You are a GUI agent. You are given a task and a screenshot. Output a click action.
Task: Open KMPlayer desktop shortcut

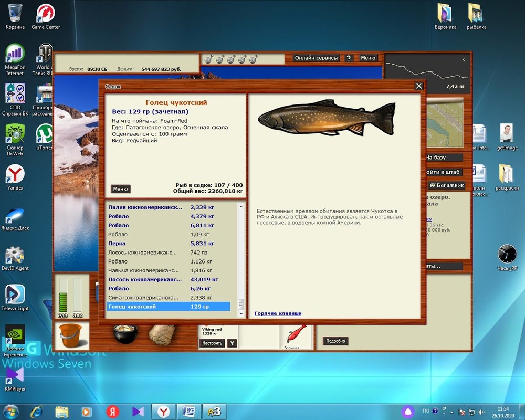(x=15, y=375)
